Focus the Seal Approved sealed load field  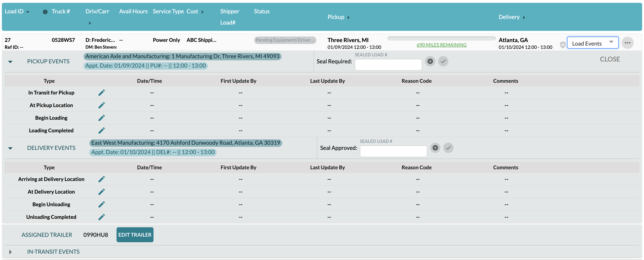pyautogui.click(x=394, y=151)
